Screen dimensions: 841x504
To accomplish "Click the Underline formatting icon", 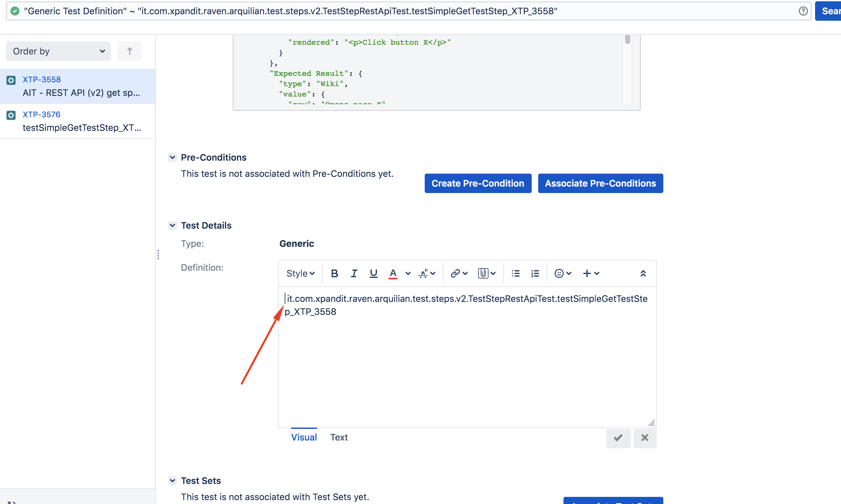I will point(372,274).
